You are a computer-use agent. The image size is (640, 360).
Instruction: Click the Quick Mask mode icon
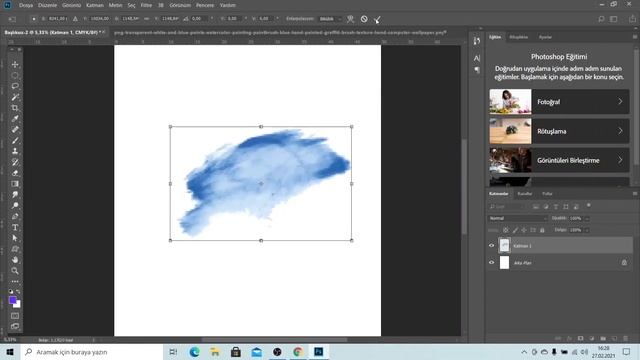[x=15, y=316]
